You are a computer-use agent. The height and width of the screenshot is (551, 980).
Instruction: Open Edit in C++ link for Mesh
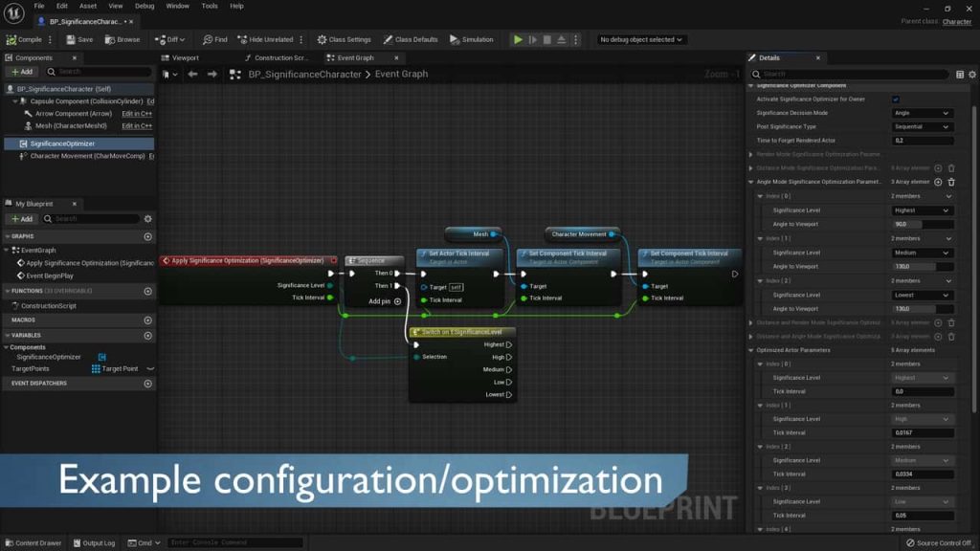point(137,125)
